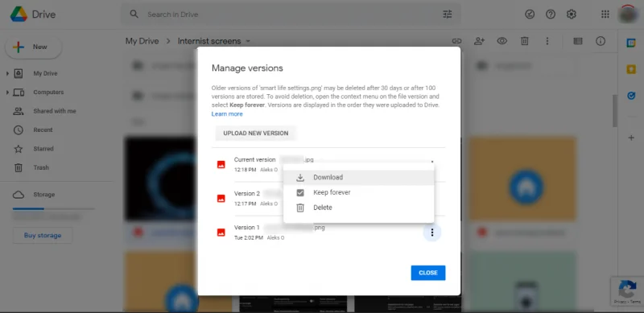Screen dimensions: 644x313
Task: Open Google Keep side panel
Action: pos(631,69)
